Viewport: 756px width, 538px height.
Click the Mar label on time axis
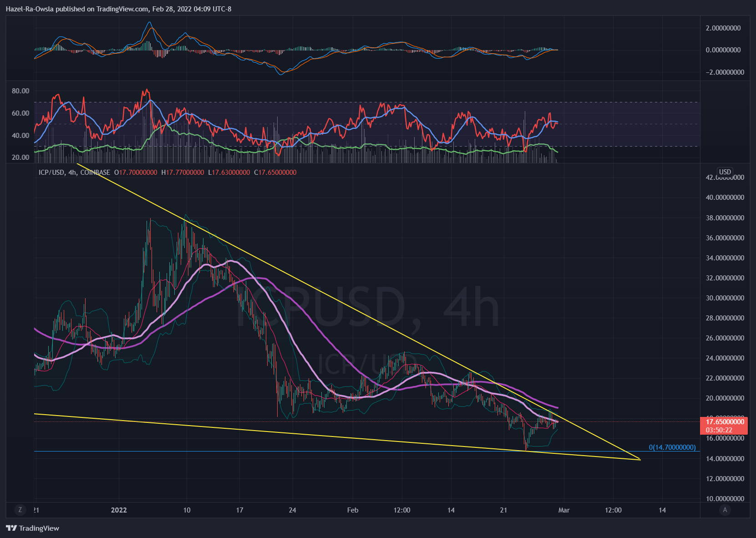tap(564, 510)
